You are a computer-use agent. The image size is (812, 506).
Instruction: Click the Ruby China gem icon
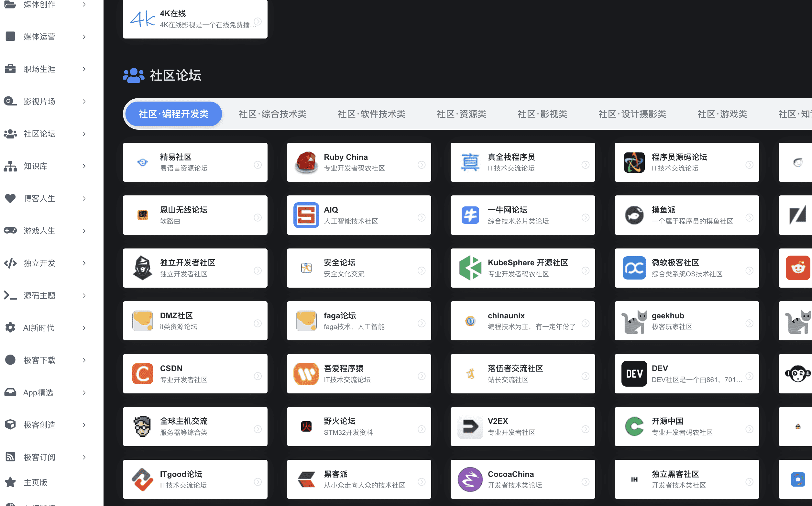[306, 162]
